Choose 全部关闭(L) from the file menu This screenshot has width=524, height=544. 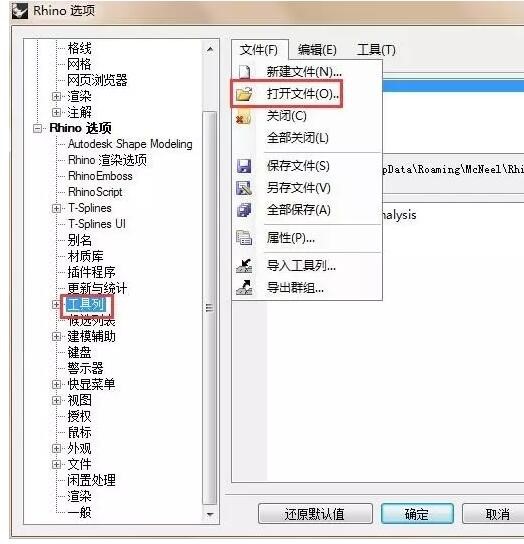click(297, 138)
